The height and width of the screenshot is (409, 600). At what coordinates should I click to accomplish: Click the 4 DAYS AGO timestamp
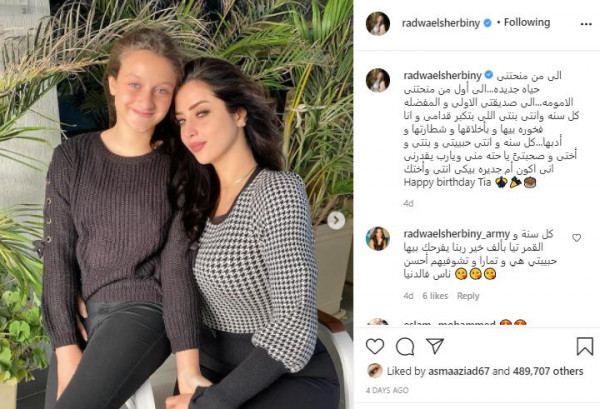387,390
